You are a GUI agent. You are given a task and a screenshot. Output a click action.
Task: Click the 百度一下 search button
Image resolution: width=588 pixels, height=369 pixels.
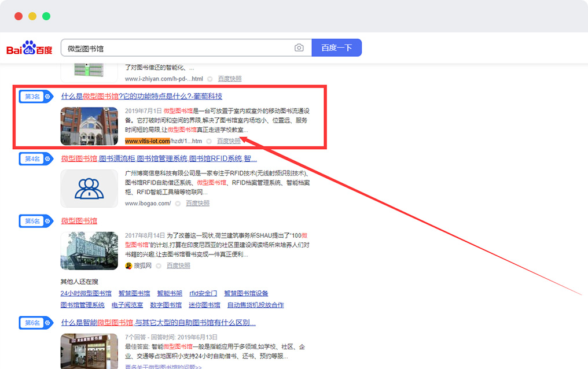pyautogui.click(x=337, y=47)
